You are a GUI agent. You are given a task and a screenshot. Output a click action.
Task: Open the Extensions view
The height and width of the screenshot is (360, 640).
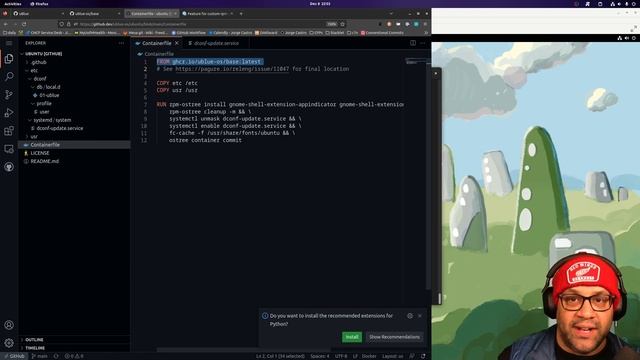pyautogui.click(x=9, y=131)
